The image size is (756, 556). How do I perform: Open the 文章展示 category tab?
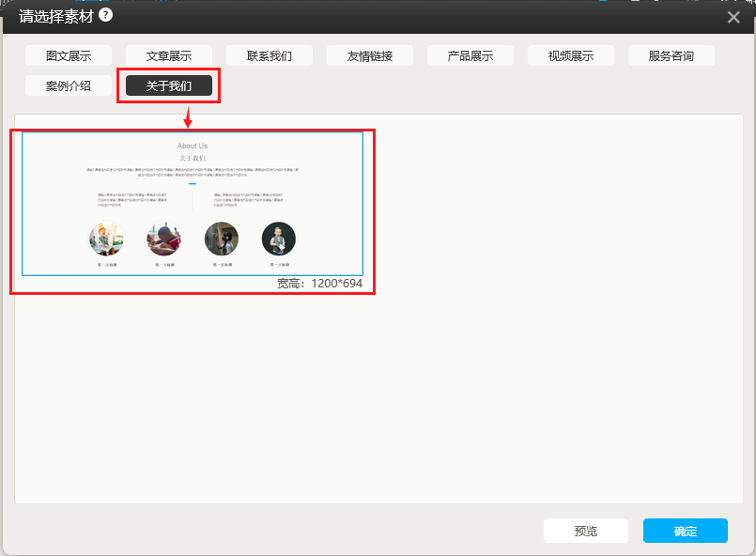(x=169, y=55)
